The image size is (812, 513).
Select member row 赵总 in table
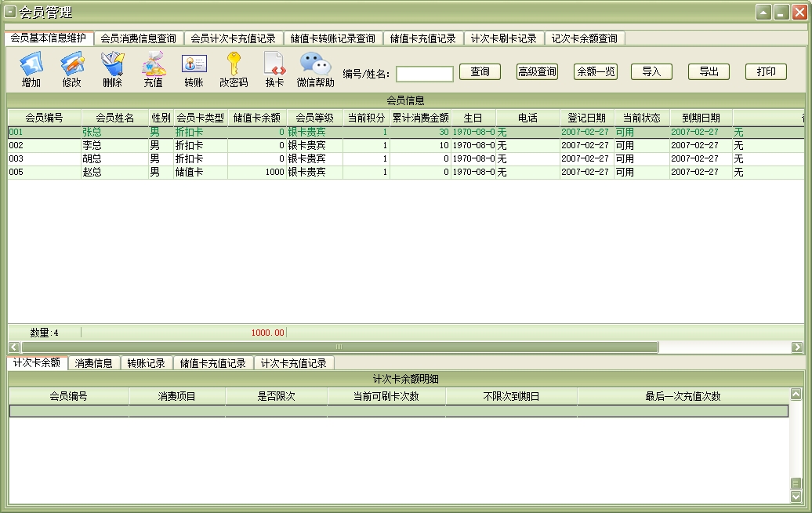[92, 172]
